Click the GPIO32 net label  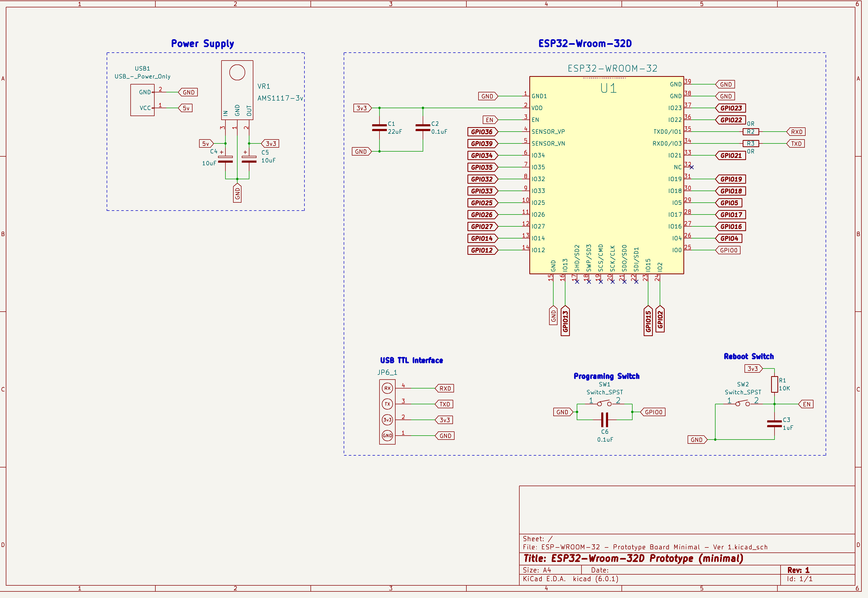click(x=483, y=179)
